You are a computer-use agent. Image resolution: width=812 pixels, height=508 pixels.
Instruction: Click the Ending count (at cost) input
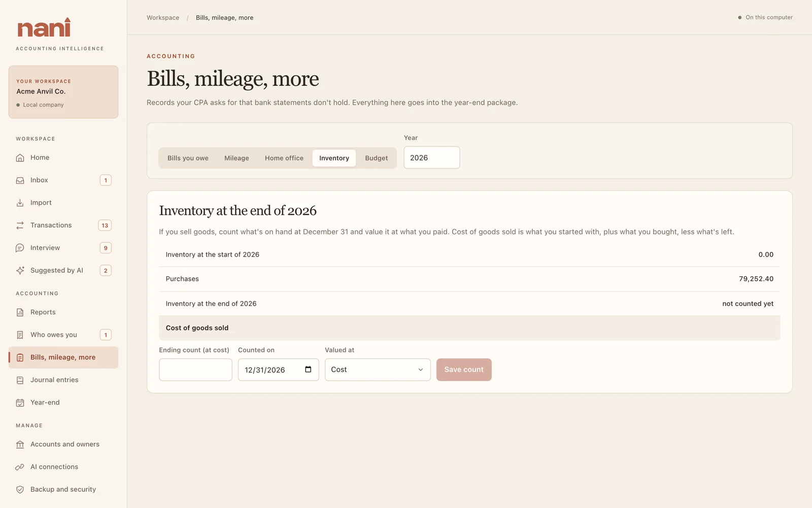tap(195, 370)
